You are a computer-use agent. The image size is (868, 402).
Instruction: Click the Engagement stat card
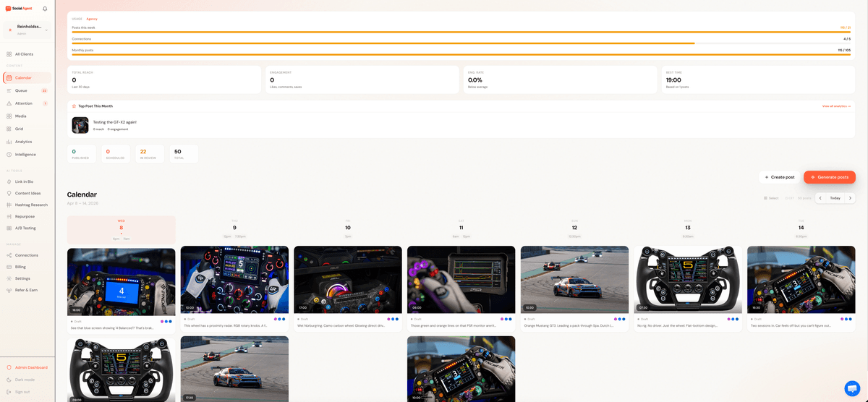point(362,80)
